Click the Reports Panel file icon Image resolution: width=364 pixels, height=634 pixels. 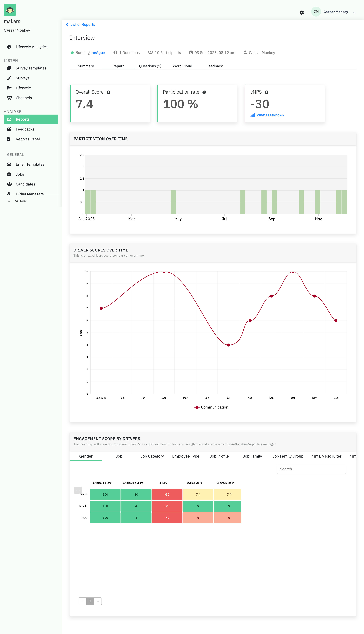pos(9,139)
